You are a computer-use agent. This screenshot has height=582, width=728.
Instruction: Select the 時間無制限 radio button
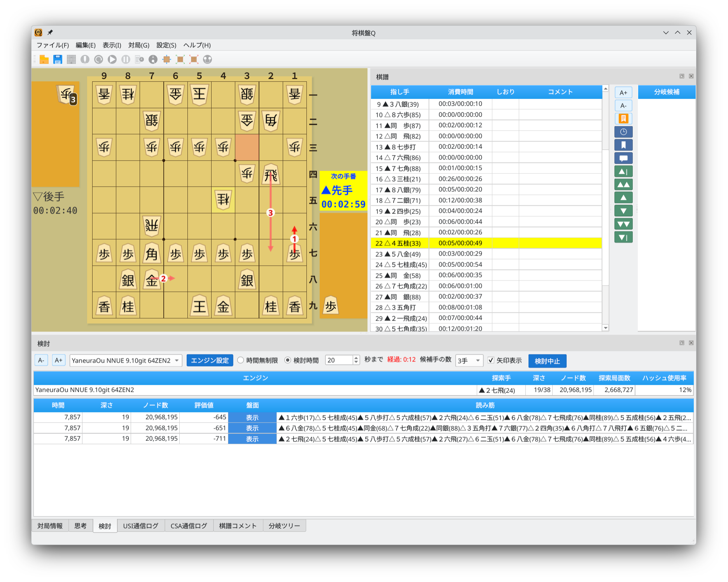tap(241, 360)
